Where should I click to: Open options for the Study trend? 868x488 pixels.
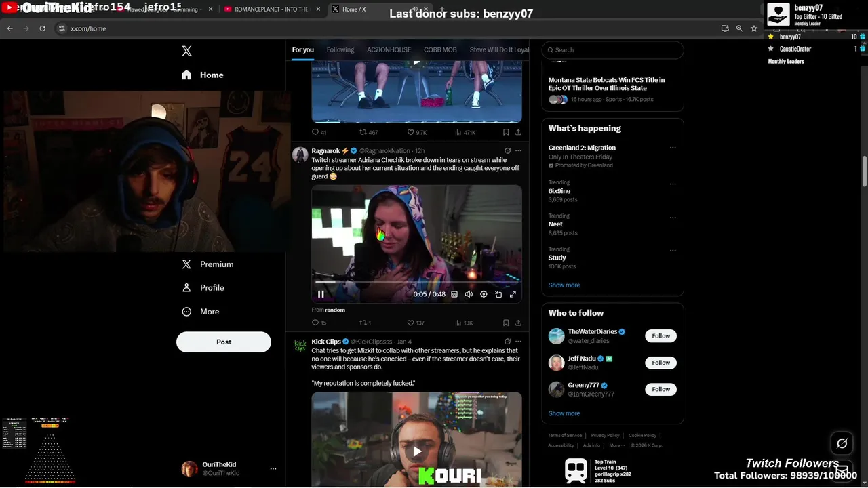673,250
